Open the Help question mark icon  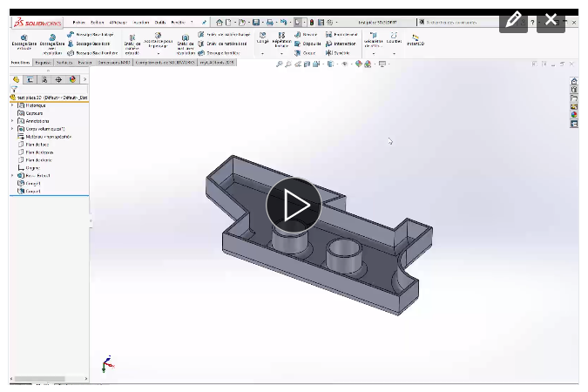point(532,23)
